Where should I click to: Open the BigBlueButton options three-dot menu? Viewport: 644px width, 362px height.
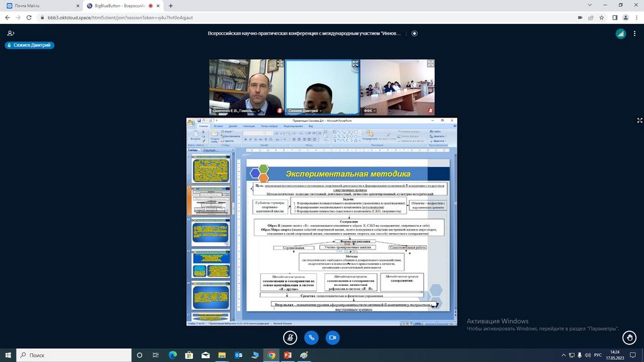[635, 34]
